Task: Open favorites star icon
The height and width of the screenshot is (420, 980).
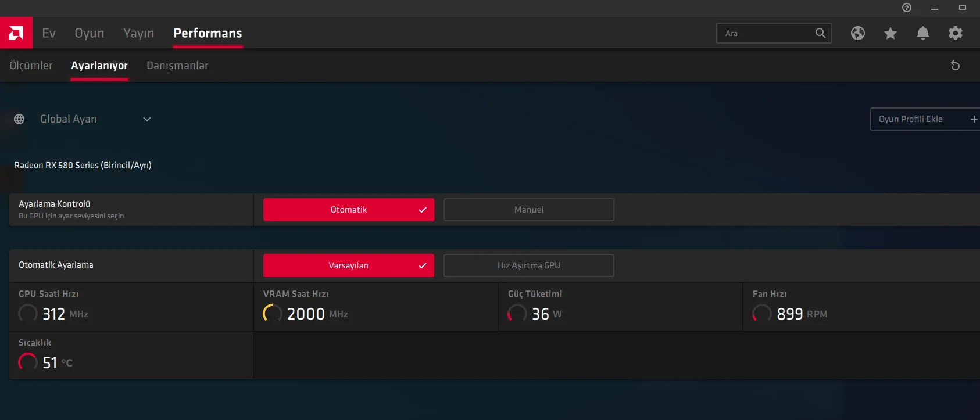Action: pos(890,33)
